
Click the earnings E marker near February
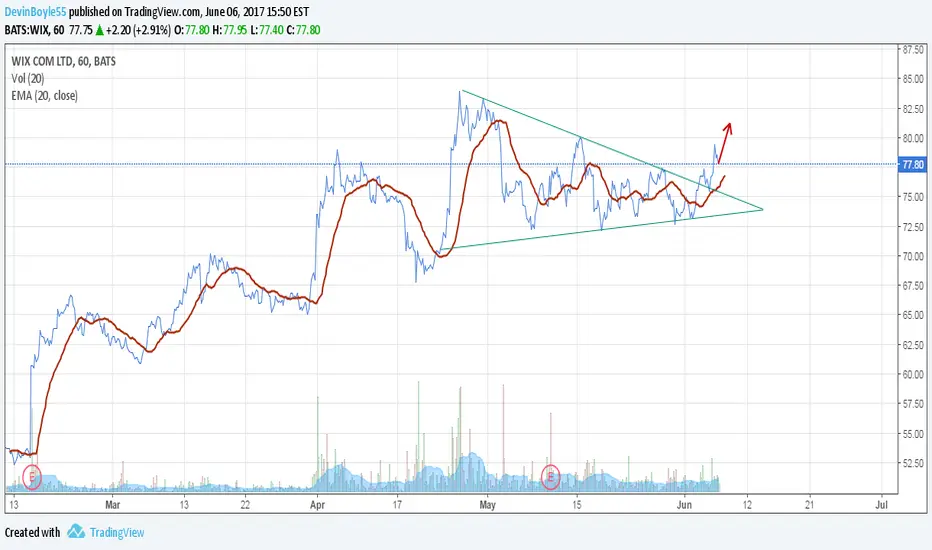pos(32,477)
